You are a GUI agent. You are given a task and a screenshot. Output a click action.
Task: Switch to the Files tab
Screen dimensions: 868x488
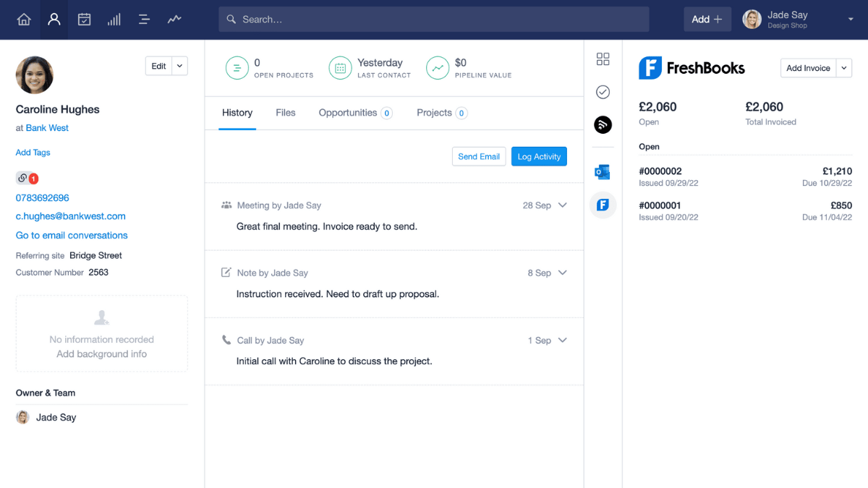(x=285, y=113)
